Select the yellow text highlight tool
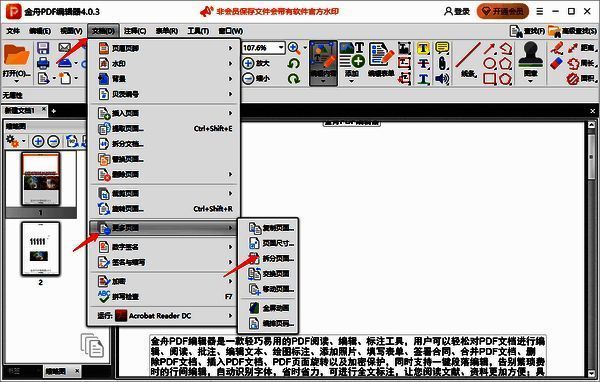This screenshot has width=600, height=382. click(x=423, y=48)
